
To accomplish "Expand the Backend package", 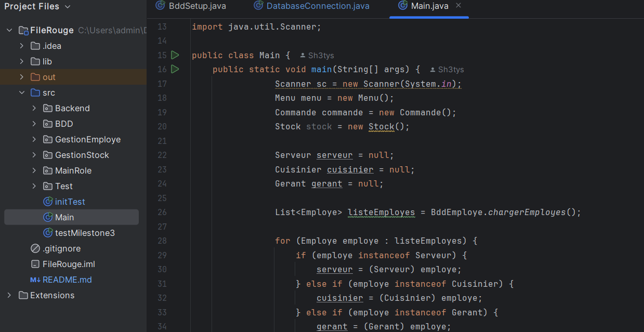I will [x=34, y=108].
